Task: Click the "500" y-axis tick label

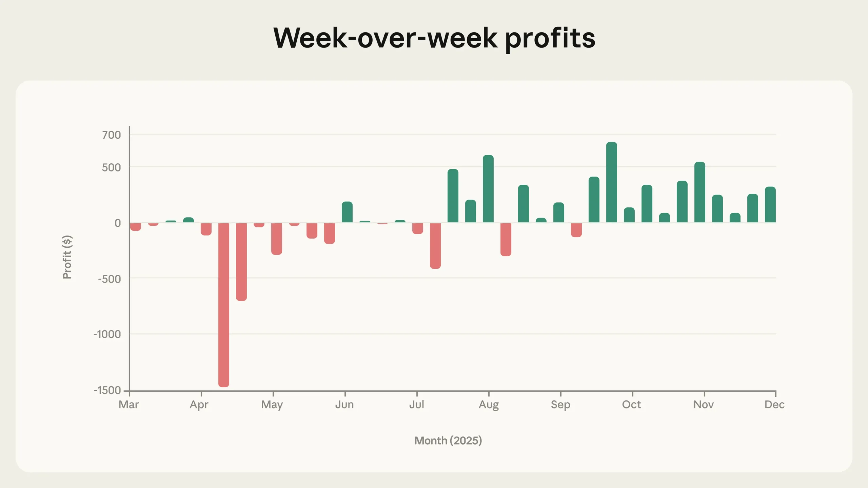Action: point(112,168)
